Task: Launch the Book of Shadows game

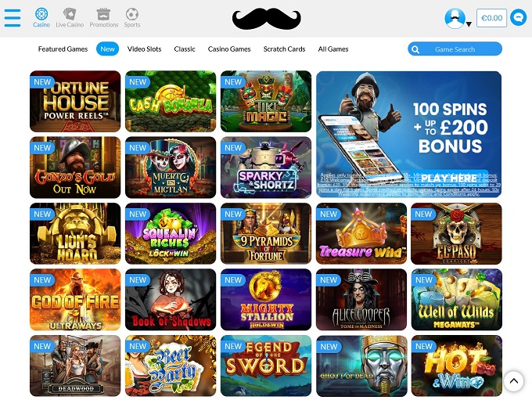Action: pos(171,300)
